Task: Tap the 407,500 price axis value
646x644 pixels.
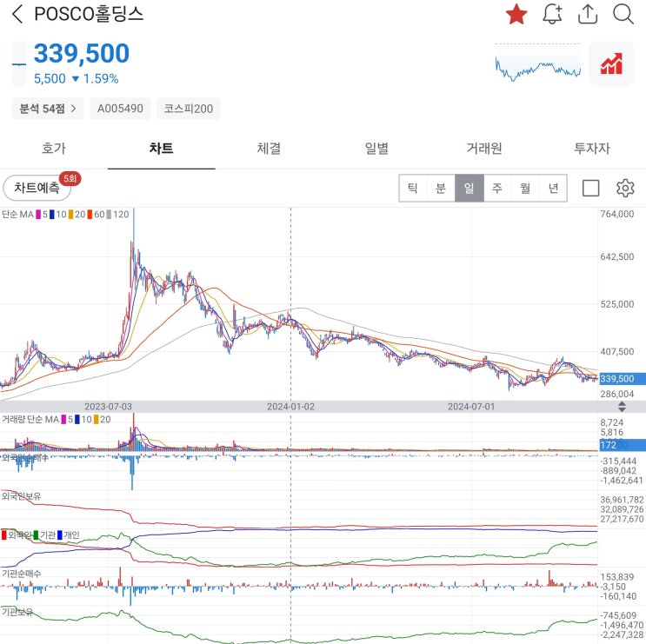Action: (617, 352)
